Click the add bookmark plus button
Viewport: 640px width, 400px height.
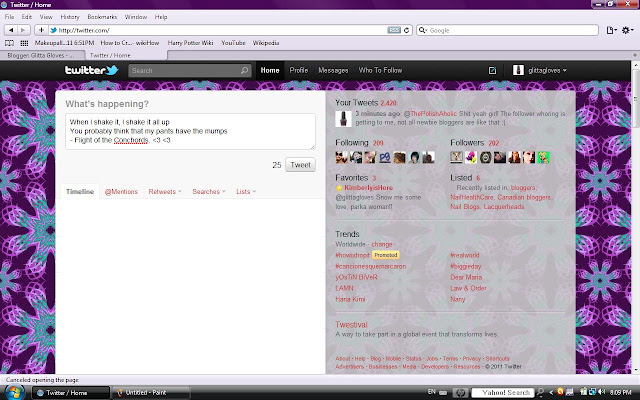pos(41,30)
